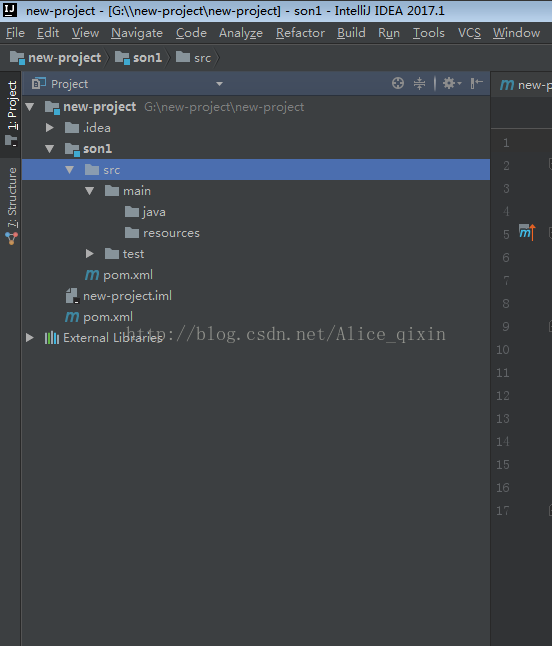This screenshot has height=646, width=552.
Task: Open the VCS menu
Action: [469, 33]
